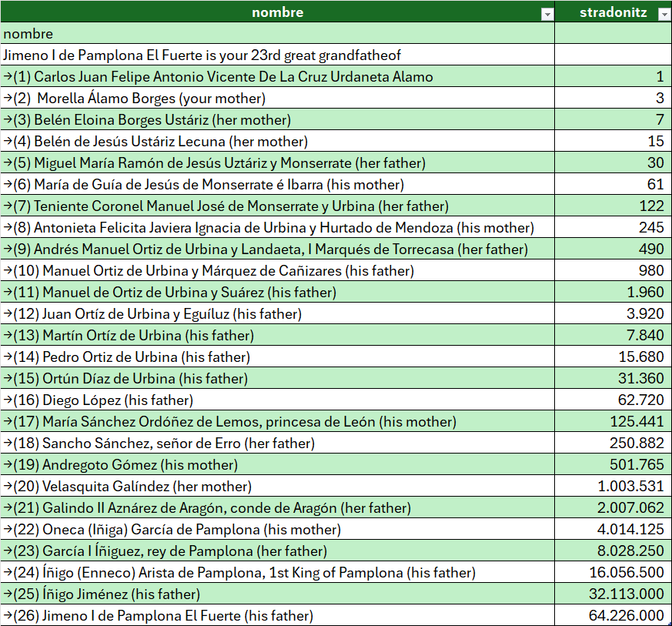Click the Teniente Coronel Manuel José de Monserrate cell
The width and height of the screenshot is (672, 626).
278,206
